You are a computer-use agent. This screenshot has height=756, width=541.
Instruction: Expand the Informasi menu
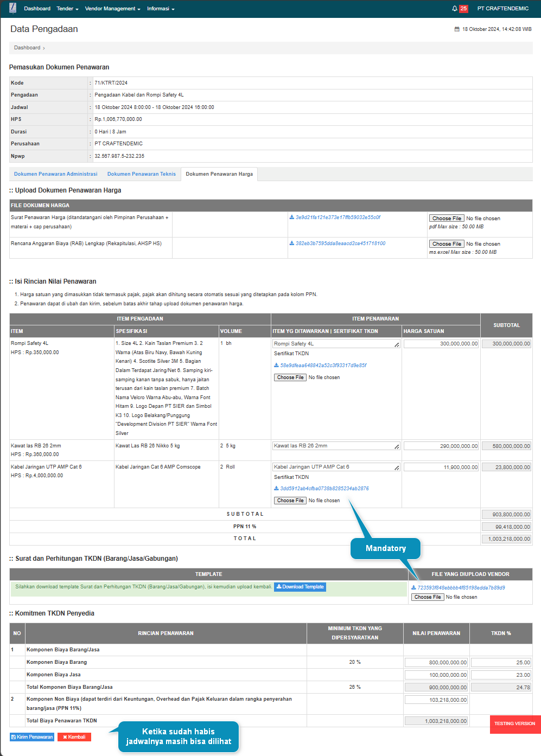point(161,9)
